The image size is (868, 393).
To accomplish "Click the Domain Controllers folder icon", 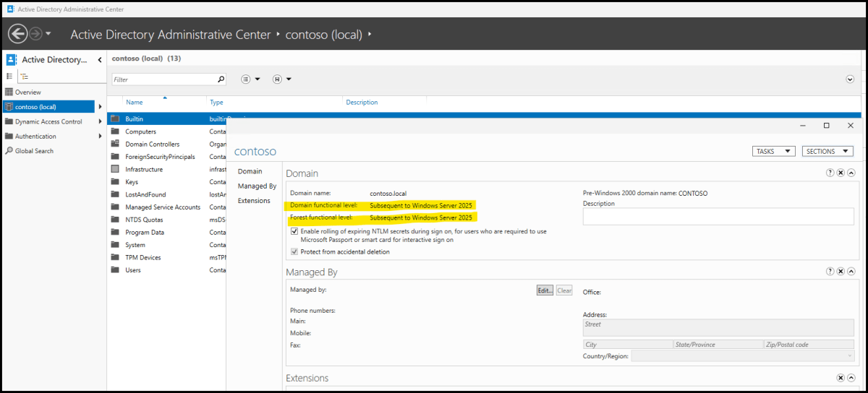I will (114, 144).
